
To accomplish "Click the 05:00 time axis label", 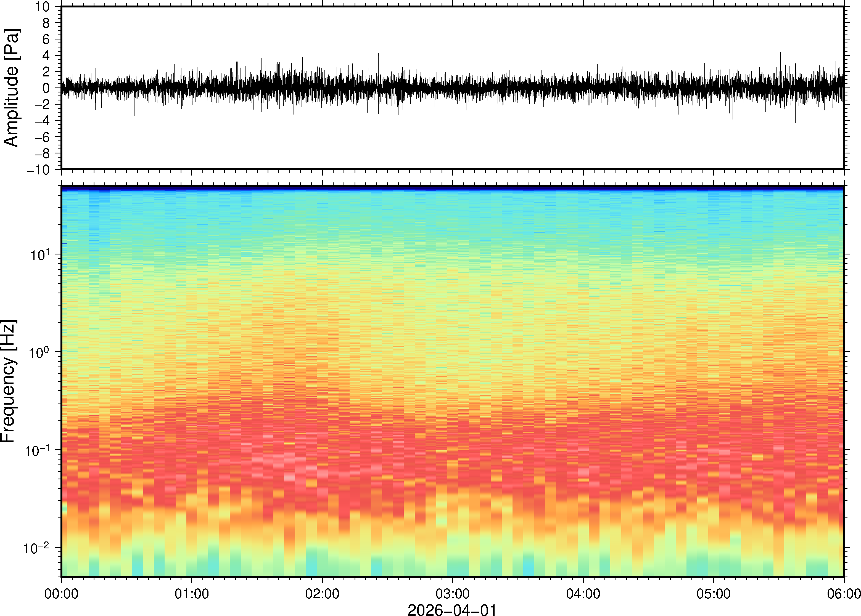I will (713, 594).
